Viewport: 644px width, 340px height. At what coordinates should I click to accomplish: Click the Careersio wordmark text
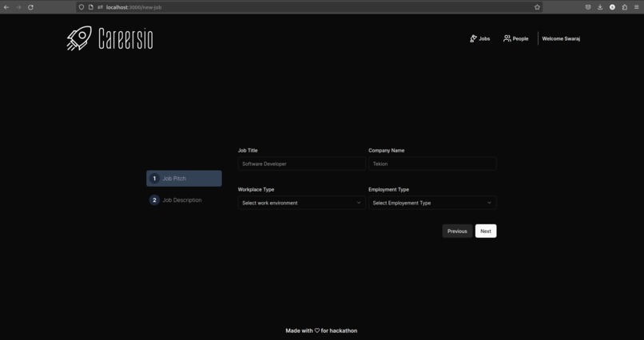pyautogui.click(x=125, y=38)
